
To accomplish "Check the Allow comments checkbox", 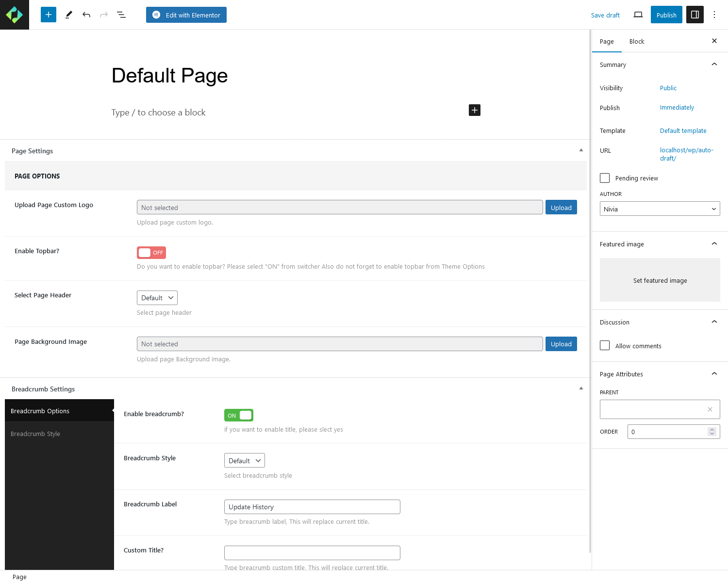I will (x=605, y=345).
